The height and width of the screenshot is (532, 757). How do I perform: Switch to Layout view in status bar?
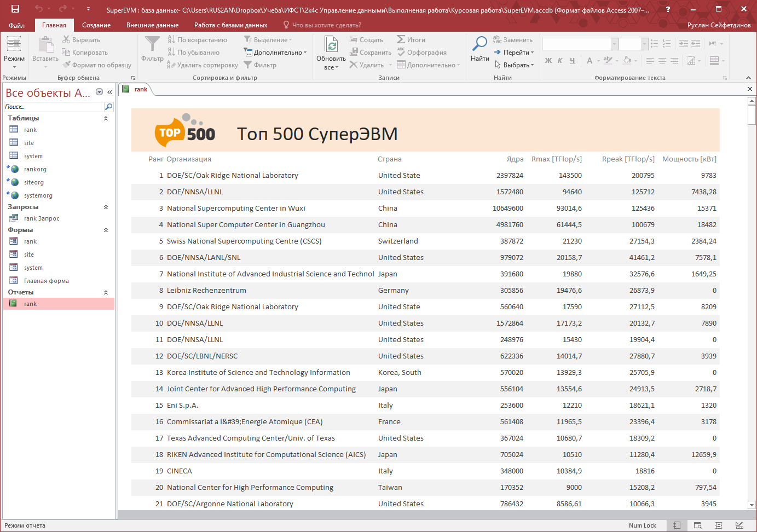[719, 525]
